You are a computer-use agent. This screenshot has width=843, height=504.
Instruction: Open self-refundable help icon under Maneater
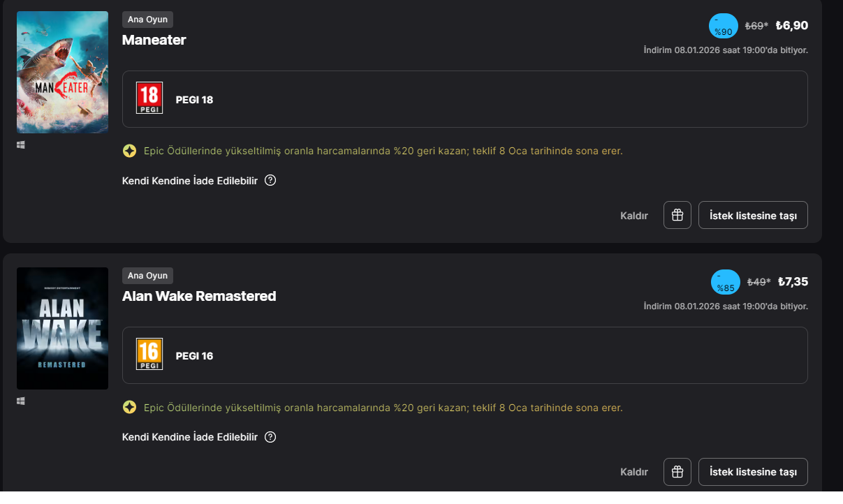(270, 181)
